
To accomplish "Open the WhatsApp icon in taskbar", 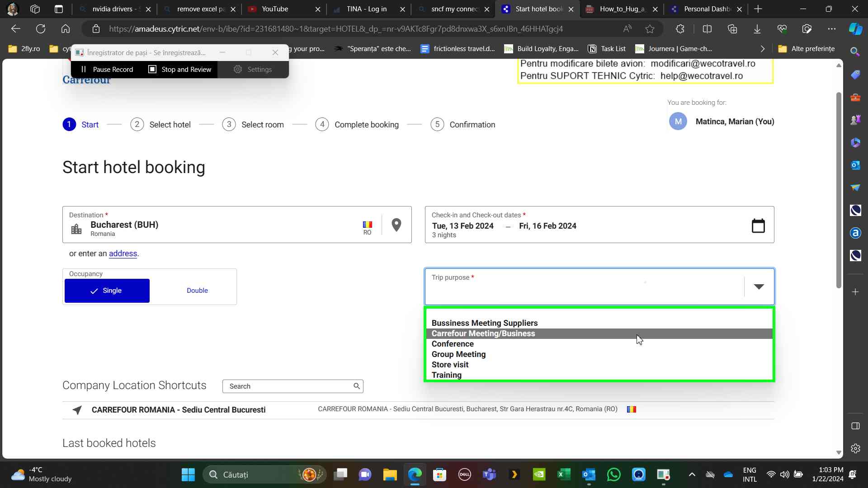I will pos(613,474).
